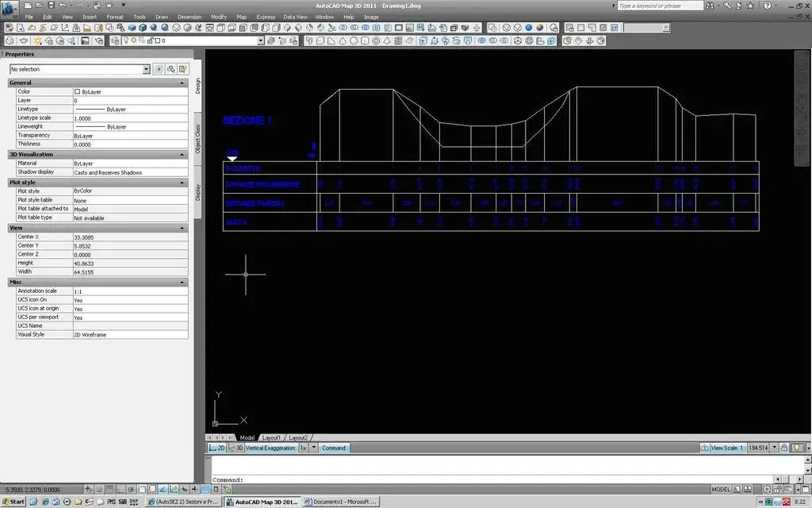Image resolution: width=812 pixels, height=508 pixels.
Task: Toggle the 3D view mode button
Action: (x=236, y=448)
